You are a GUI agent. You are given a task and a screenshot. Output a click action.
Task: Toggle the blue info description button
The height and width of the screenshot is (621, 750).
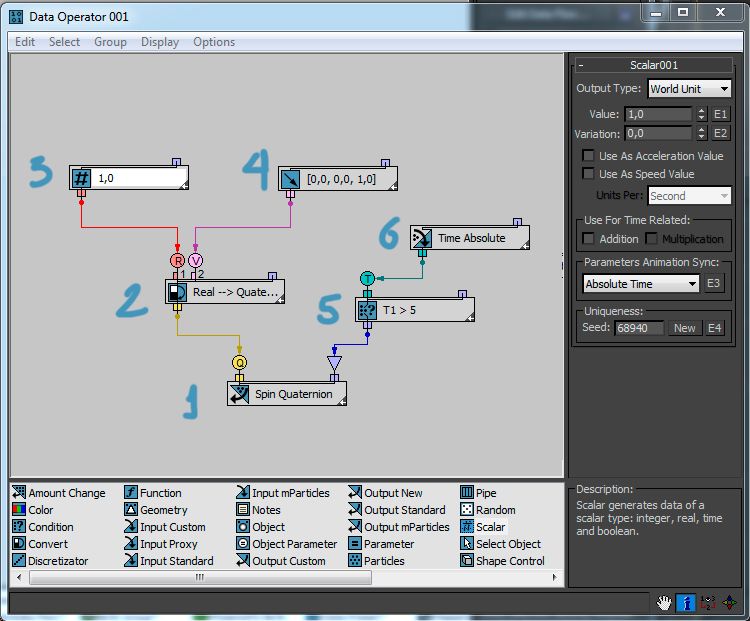(686, 603)
